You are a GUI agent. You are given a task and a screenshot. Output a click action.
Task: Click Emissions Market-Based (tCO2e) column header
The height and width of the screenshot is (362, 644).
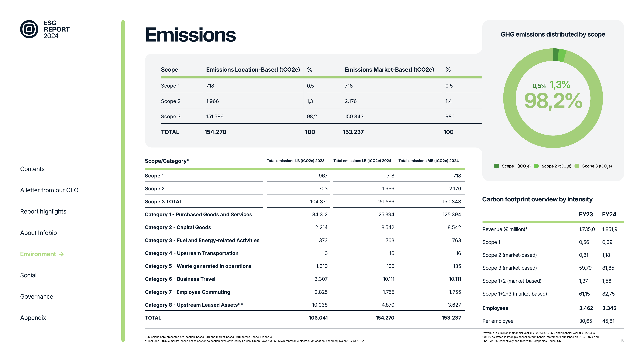[x=389, y=70]
